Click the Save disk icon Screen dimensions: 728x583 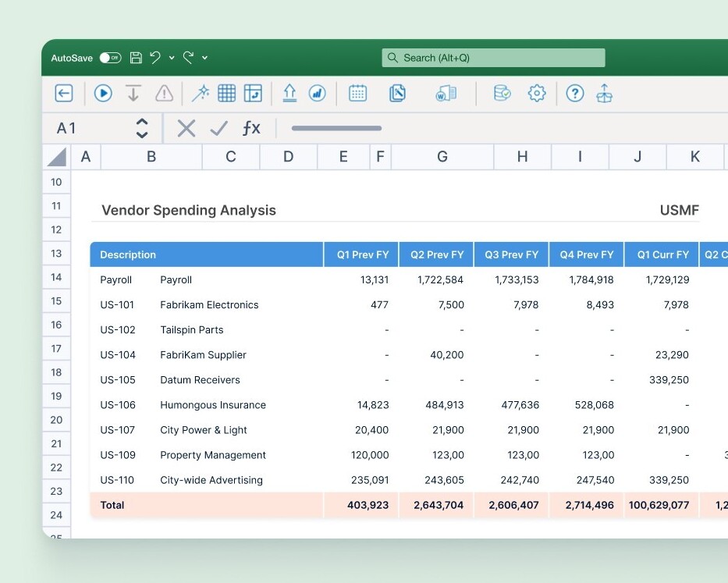click(136, 58)
